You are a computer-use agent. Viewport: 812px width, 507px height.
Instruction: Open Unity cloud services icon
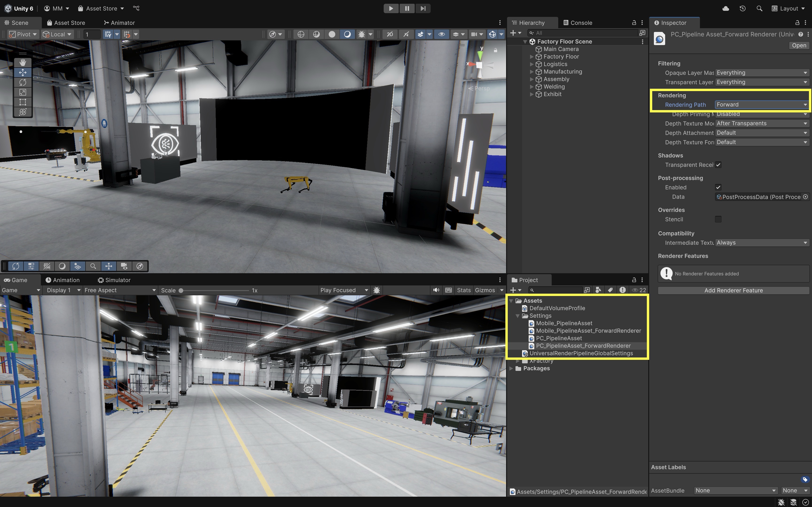726,8
